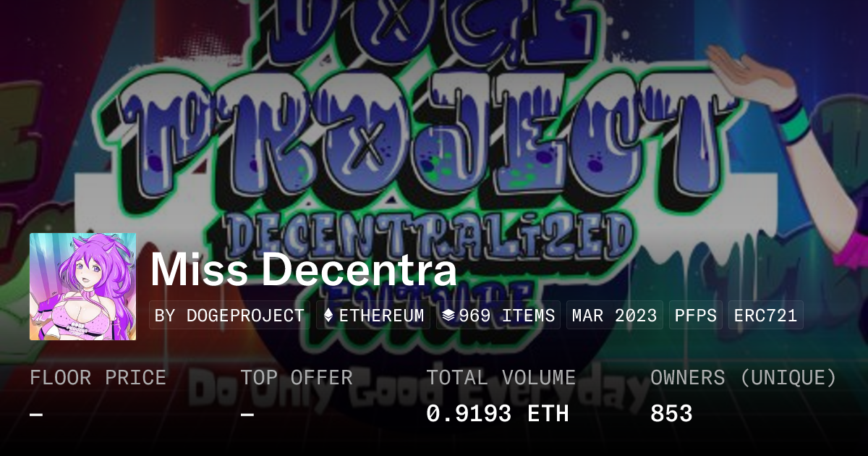Open the BY DOGEPROJECT creator badge
Screen dimensions: 868x456
click(229, 316)
